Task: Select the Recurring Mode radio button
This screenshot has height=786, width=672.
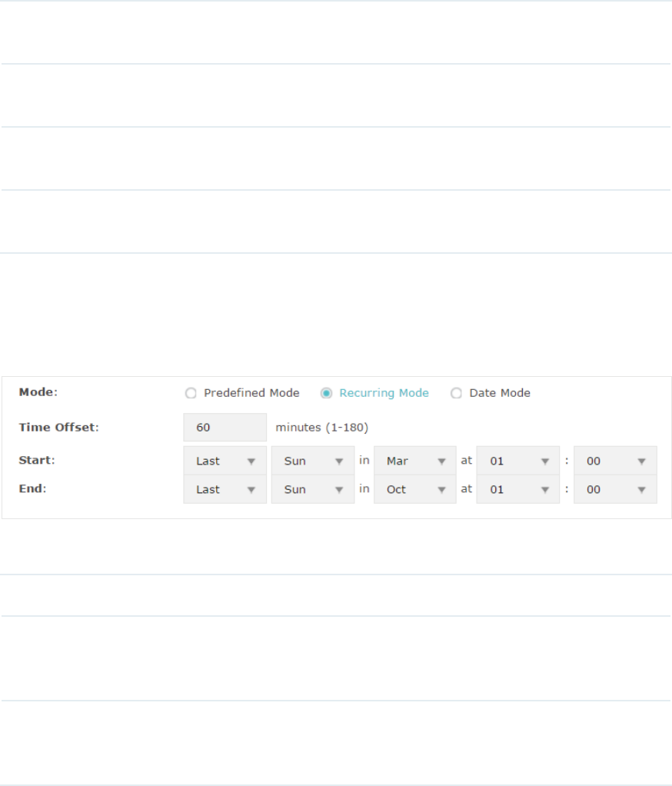Action: 326,394
